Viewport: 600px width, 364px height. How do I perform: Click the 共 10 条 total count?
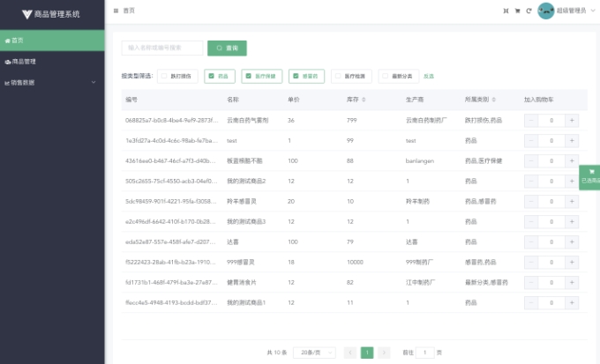click(x=277, y=353)
